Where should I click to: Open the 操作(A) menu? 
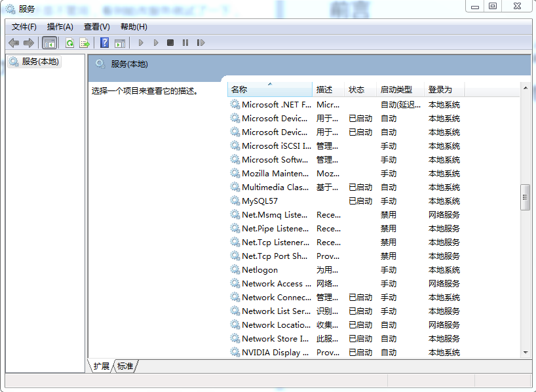[x=60, y=27]
